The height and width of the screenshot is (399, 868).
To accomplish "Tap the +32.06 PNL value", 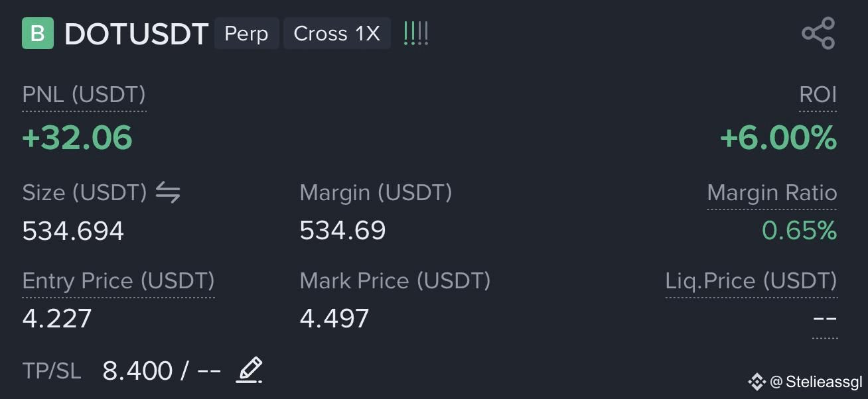I will [77, 138].
